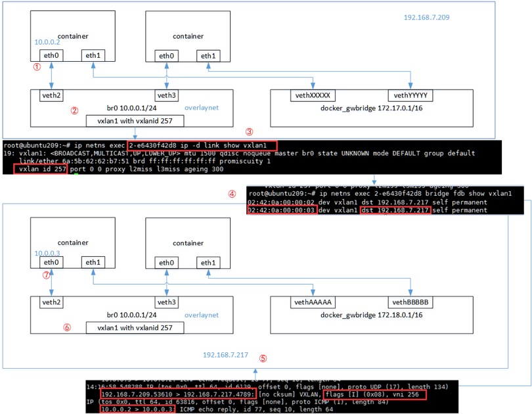Click the docker_gwbridge 172.17.0.1/16 label
The image size is (532, 414).
pos(372,108)
